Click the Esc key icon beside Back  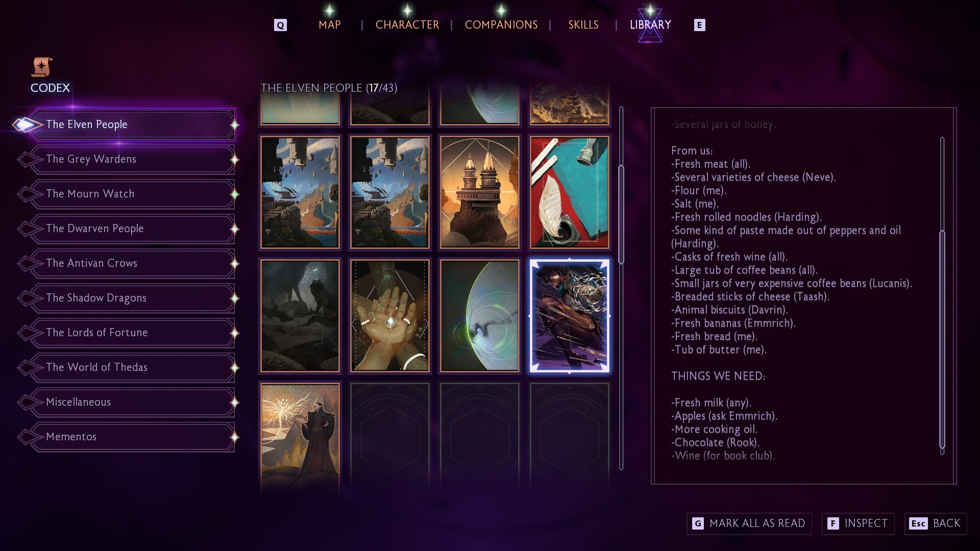tap(918, 523)
